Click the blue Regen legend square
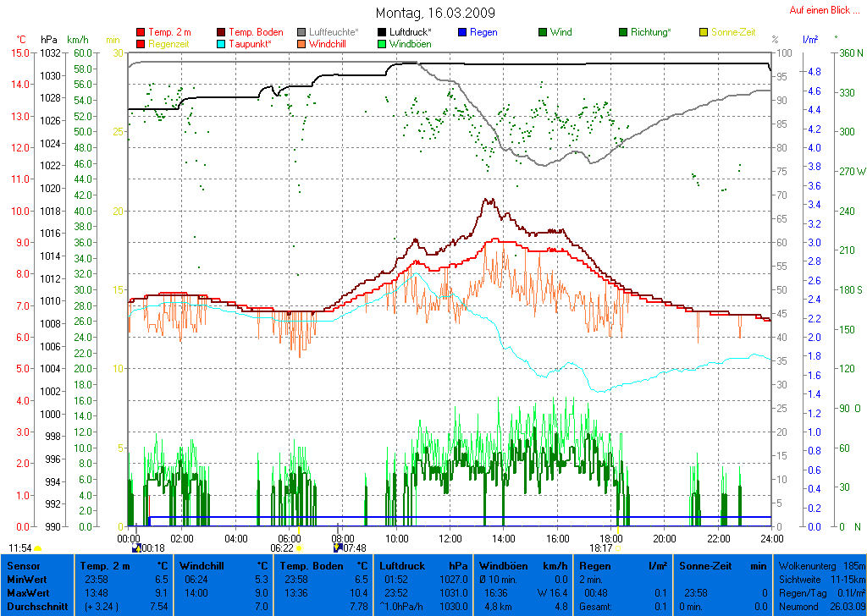This screenshot has height=616, width=867. (461, 32)
